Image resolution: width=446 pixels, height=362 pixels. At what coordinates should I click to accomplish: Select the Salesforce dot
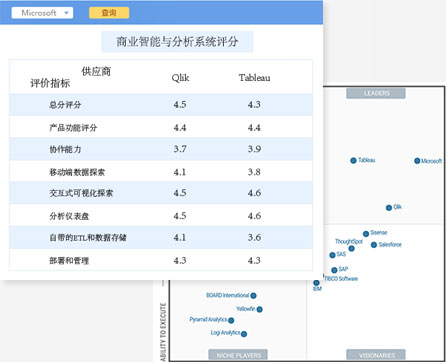[374, 245]
